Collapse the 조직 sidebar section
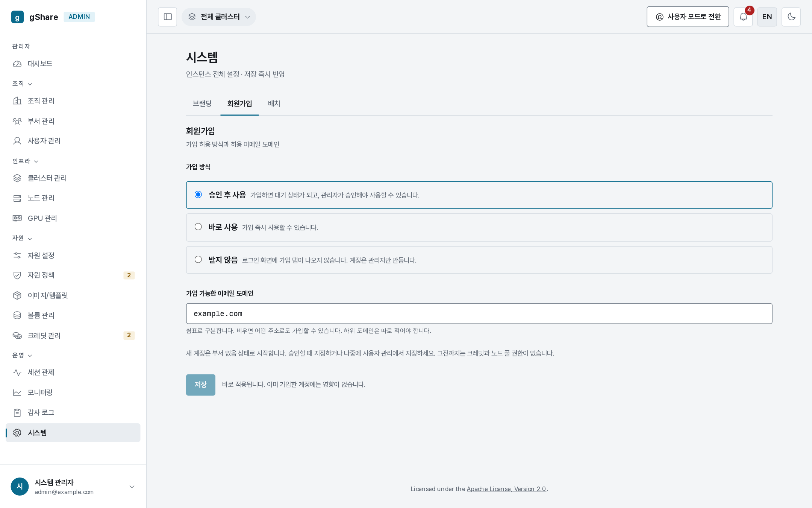 click(22, 84)
